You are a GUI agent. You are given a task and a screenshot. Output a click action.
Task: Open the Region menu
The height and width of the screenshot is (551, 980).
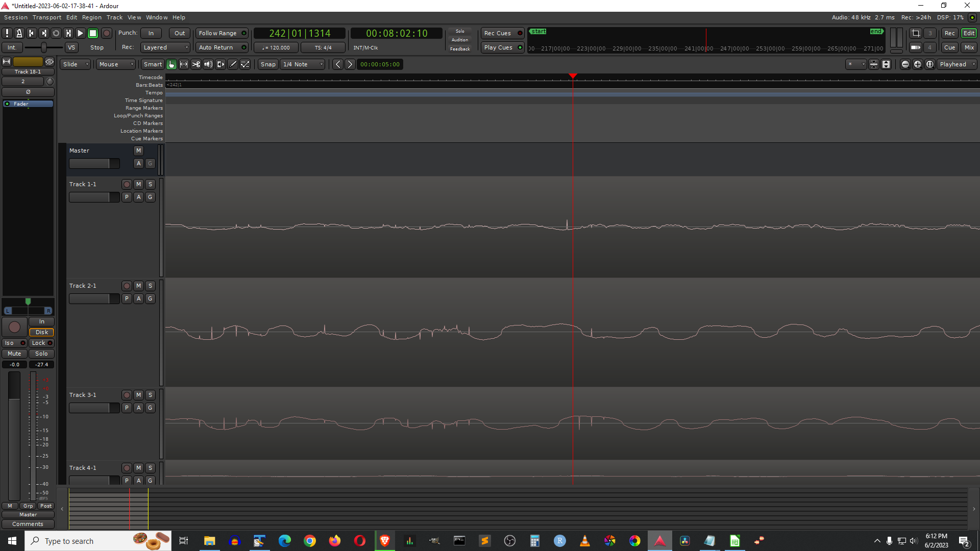[x=91, y=17]
